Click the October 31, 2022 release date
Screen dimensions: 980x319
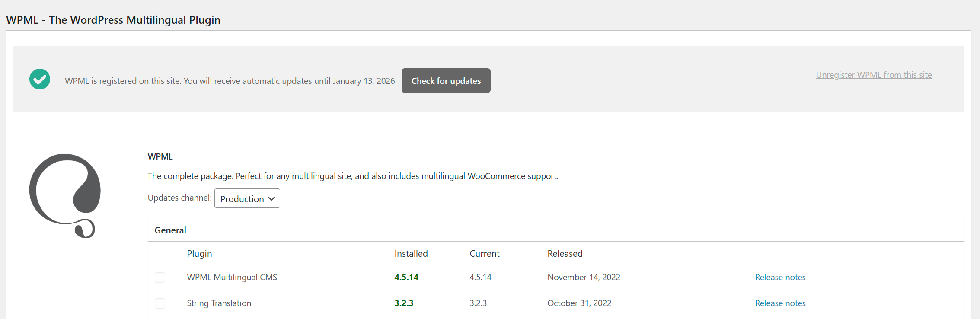pos(579,303)
